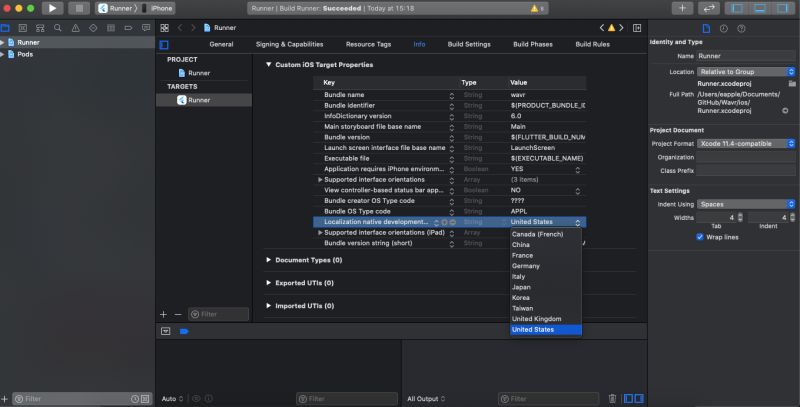Toggle the project and targets list sidebar
This screenshot has width=800, height=407.
[x=164, y=45]
